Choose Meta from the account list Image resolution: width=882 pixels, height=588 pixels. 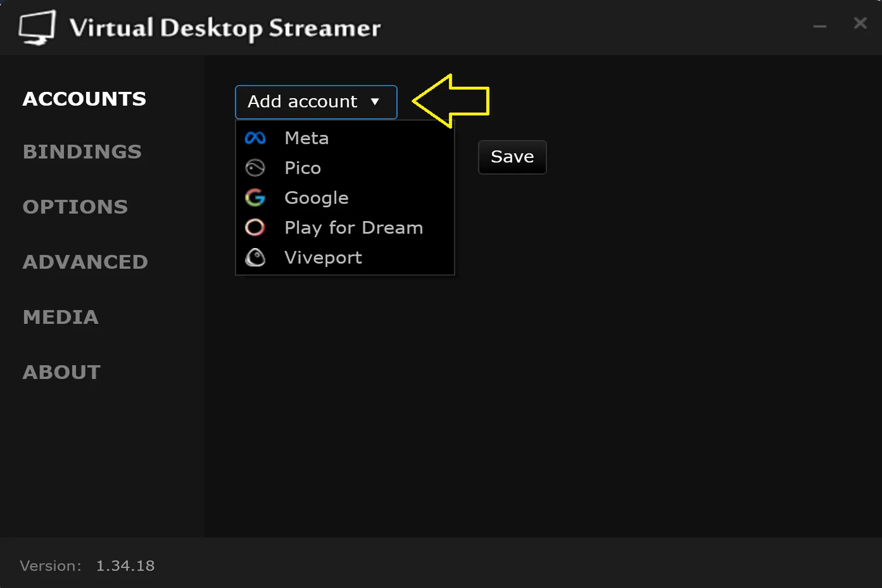point(345,138)
